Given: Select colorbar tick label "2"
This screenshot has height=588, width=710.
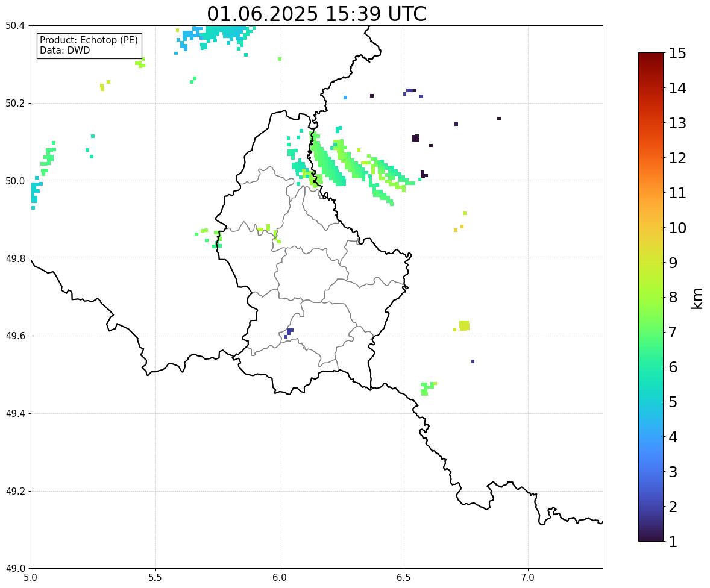Looking at the screenshot, I should [x=673, y=507].
